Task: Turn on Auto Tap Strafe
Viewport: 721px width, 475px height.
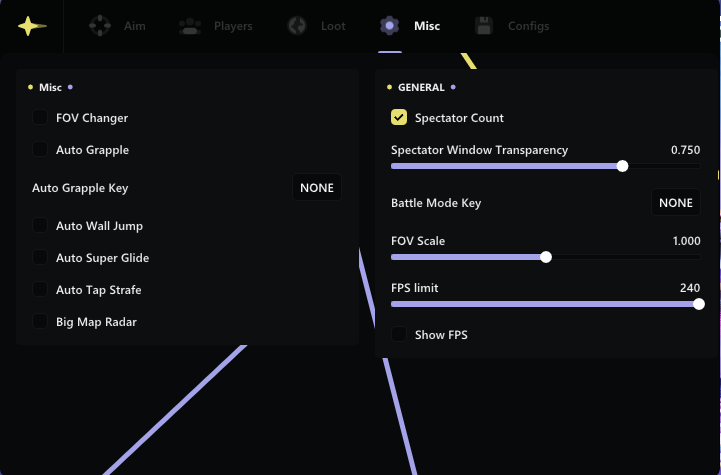Action: pos(40,290)
